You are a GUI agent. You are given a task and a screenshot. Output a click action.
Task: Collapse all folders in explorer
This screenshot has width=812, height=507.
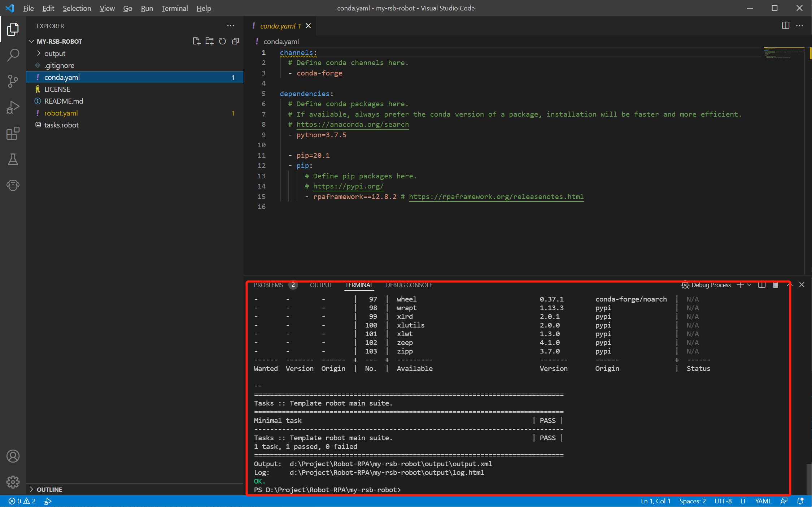pyautogui.click(x=235, y=41)
